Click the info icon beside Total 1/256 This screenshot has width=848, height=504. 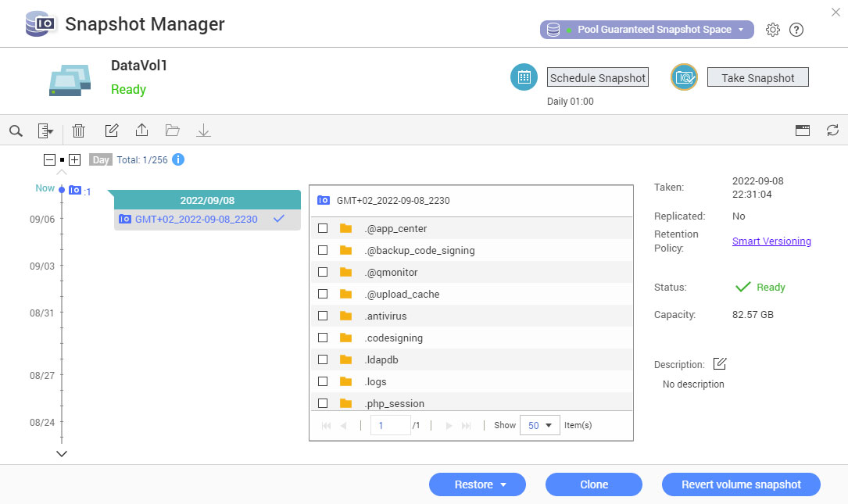[x=178, y=159]
